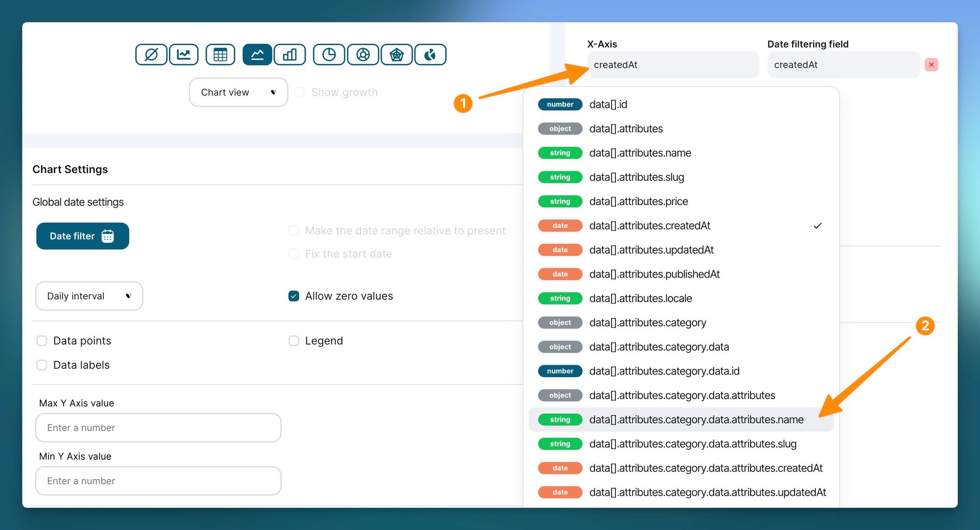Select the average (Ø) chart type icon
Screen dimensions: 980x530
[x=151, y=54]
